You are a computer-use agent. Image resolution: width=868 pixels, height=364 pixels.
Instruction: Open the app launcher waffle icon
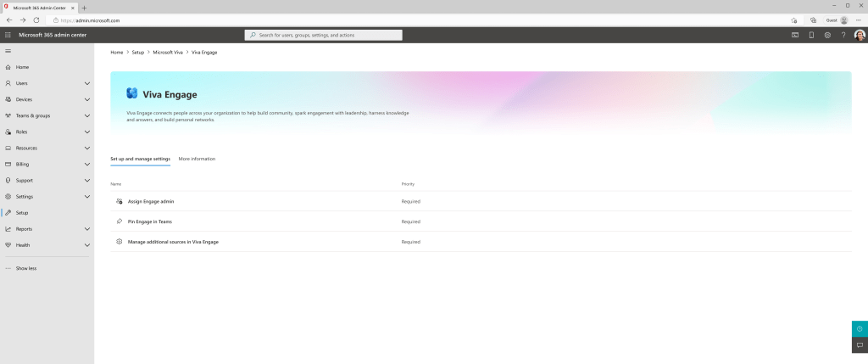[8, 35]
